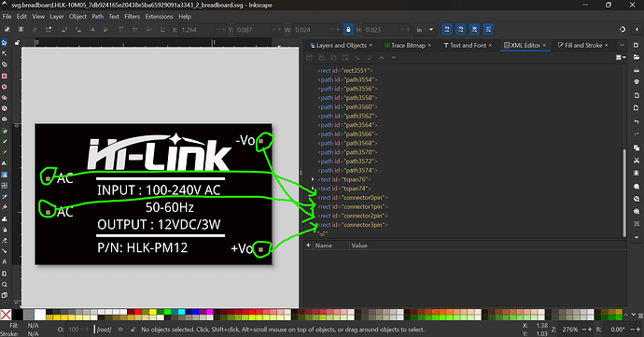Select the connector2pin rect node
The width and height of the screenshot is (644, 337).
tap(353, 216)
